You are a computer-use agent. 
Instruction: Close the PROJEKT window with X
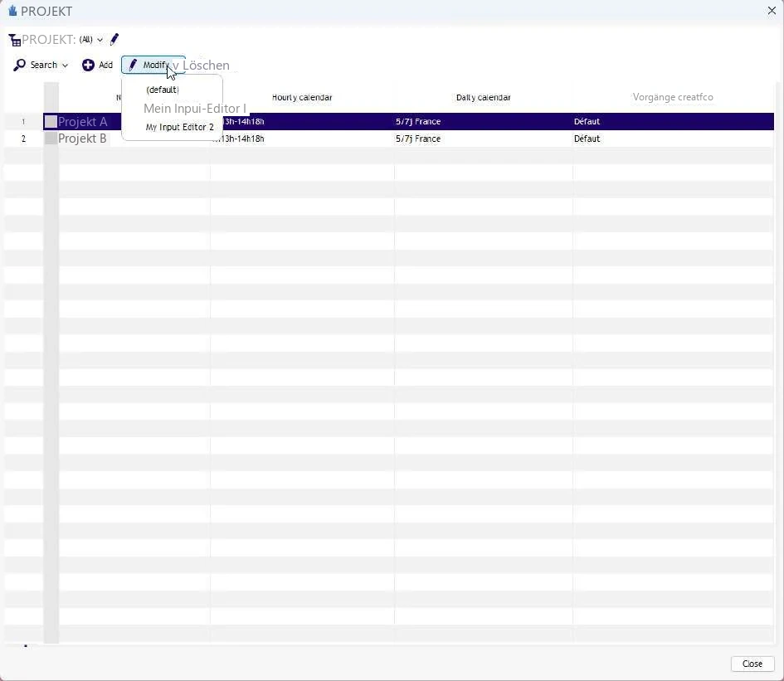coord(772,11)
